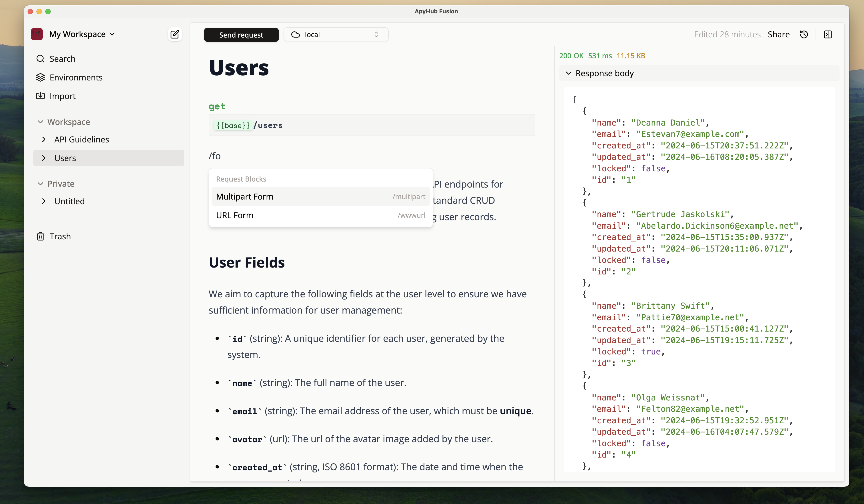This screenshot has width=864, height=504.
Task: Click the Users page title
Action: click(239, 68)
